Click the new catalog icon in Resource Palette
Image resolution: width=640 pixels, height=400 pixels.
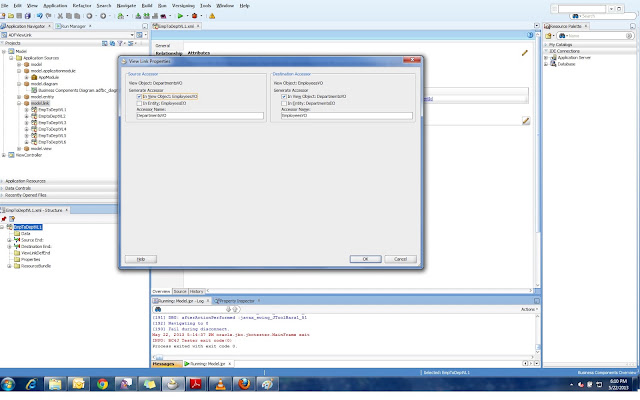pyautogui.click(x=549, y=36)
